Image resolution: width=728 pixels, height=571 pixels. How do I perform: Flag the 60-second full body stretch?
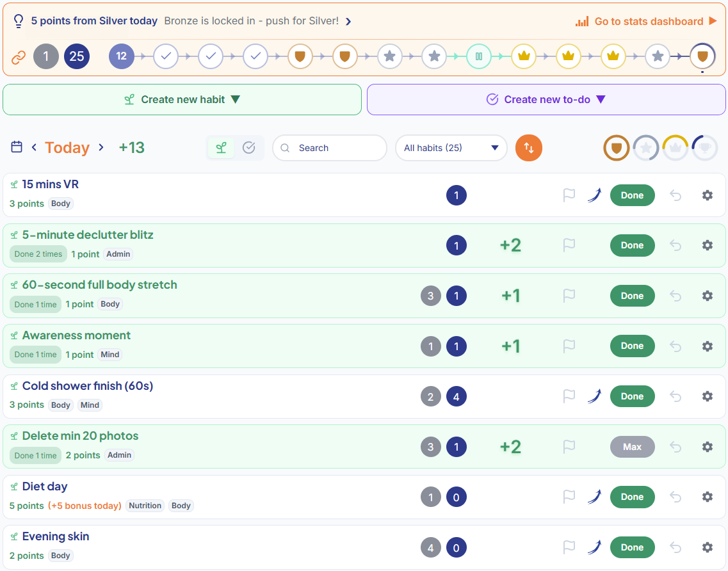569,296
